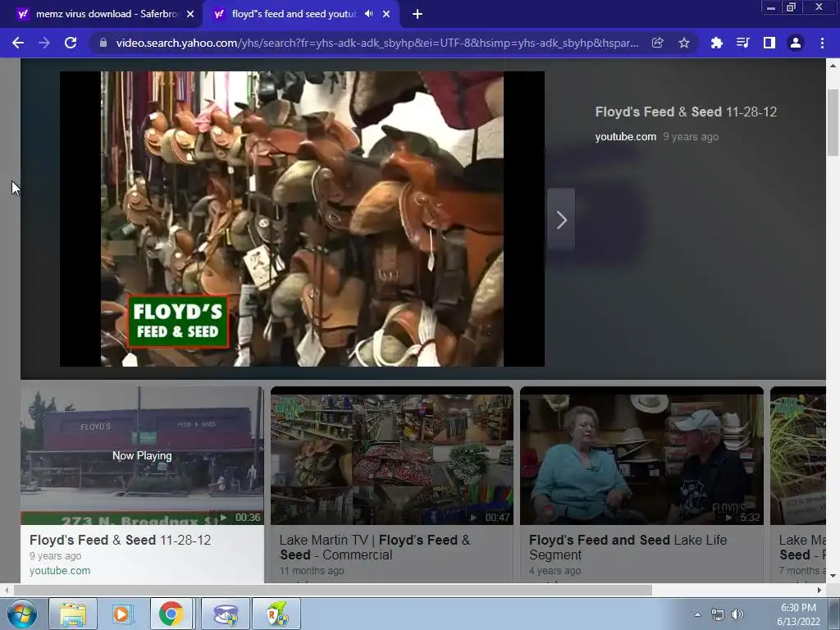The height and width of the screenshot is (630, 840).
Task: Close the floyd's feed and seed tab
Action: click(386, 14)
